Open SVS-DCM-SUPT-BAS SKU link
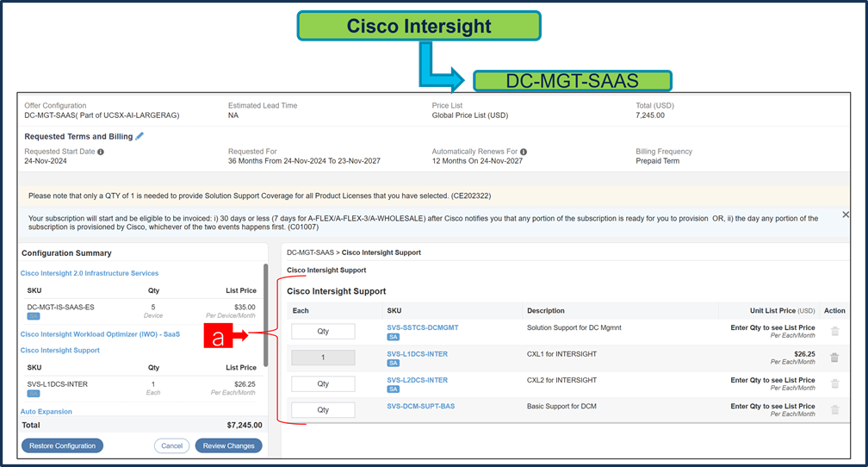868x467 pixels. [x=421, y=406]
